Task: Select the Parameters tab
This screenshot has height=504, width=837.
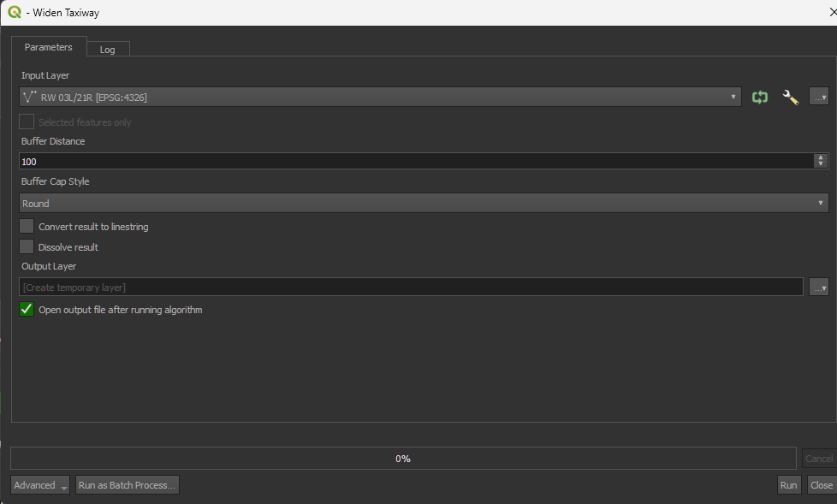Action: click(x=48, y=47)
